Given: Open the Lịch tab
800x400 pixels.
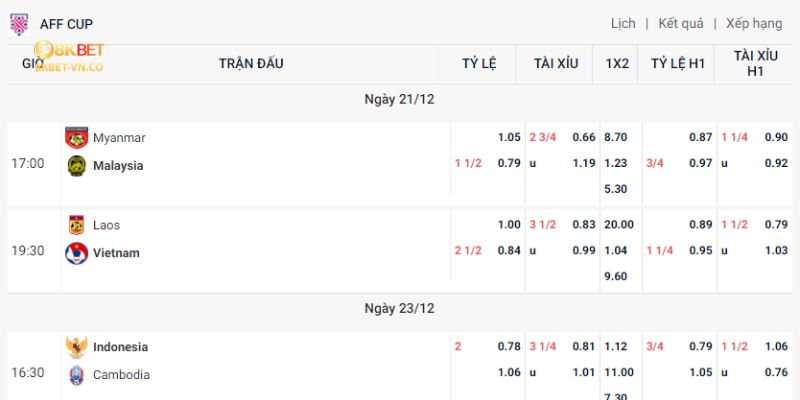Looking at the screenshot, I should pyautogui.click(x=623, y=23).
